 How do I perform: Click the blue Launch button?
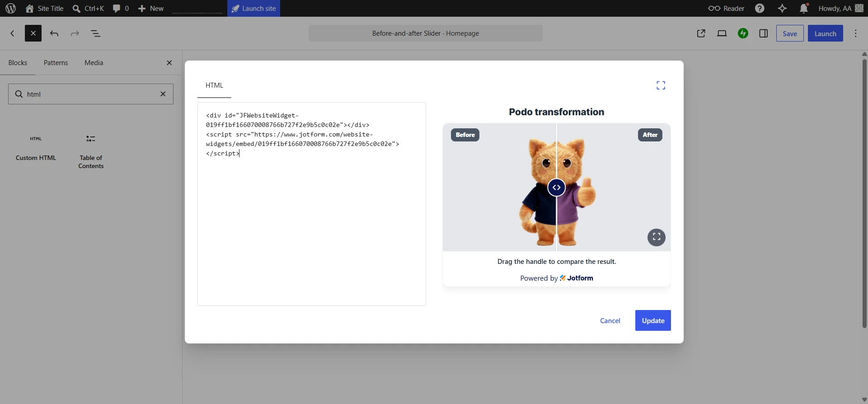tap(826, 33)
